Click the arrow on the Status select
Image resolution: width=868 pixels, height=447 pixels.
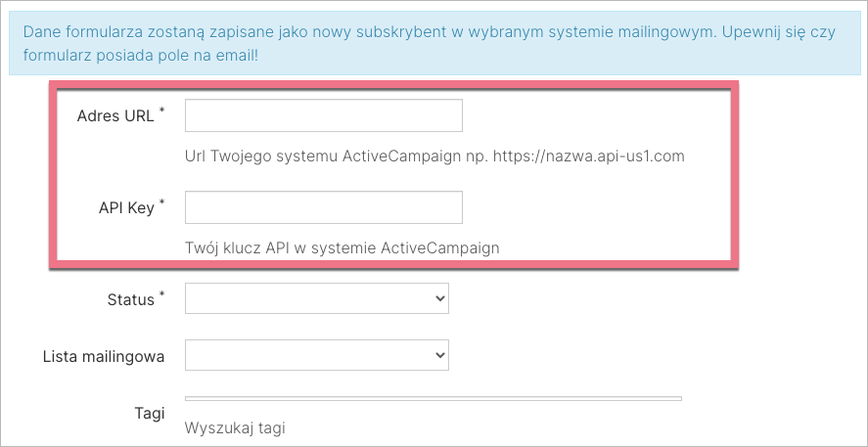(438, 299)
